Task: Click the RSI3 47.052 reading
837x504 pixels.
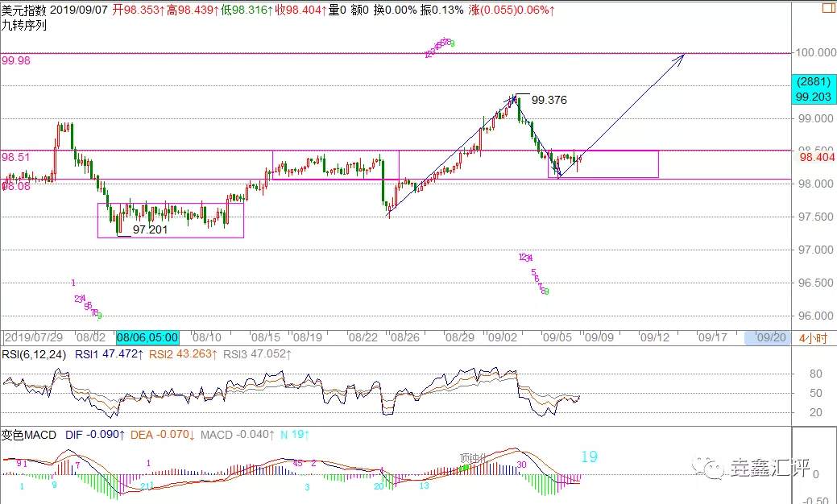Action: [x=257, y=354]
